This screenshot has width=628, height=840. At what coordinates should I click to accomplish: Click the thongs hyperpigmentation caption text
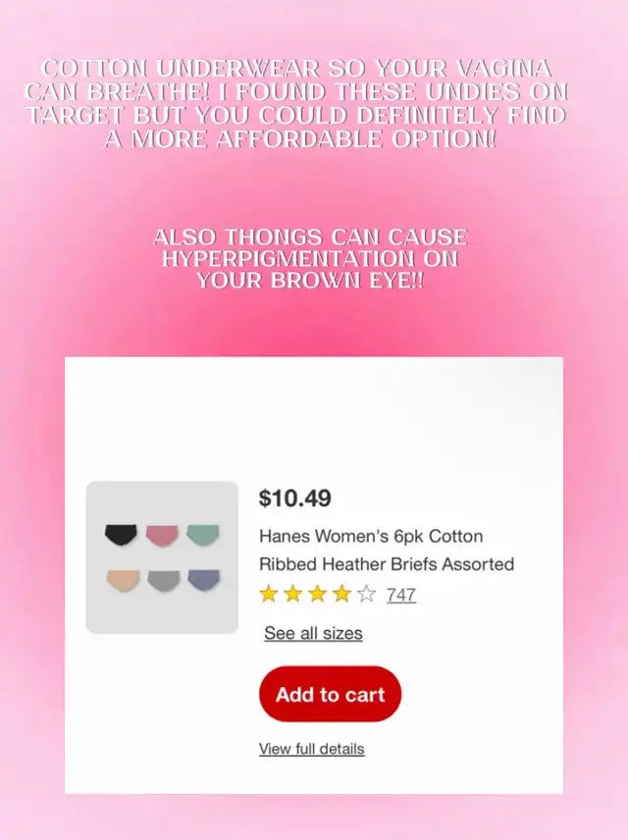310,259
